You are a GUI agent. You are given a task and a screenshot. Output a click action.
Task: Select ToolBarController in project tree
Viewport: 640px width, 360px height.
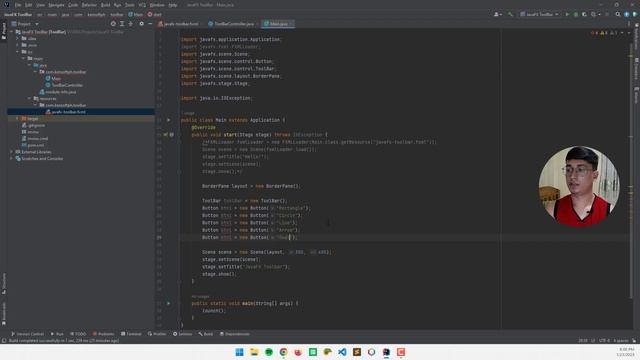coord(64,85)
